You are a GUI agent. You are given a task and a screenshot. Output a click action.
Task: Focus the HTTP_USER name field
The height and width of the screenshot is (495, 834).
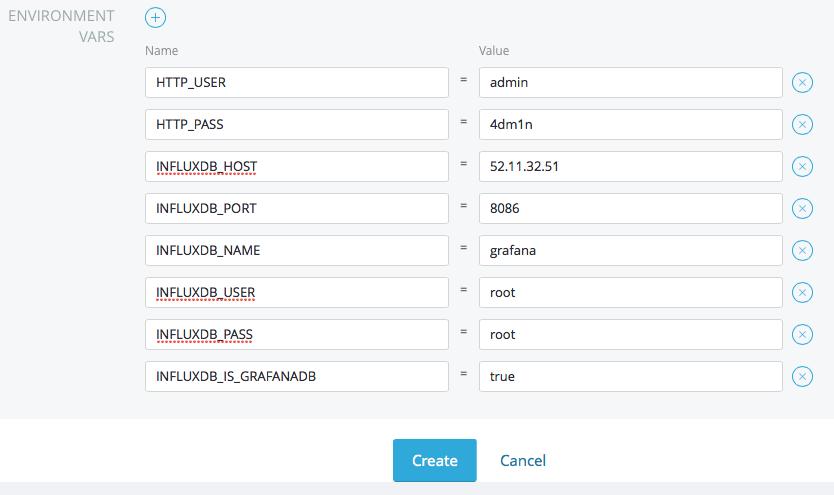296,82
